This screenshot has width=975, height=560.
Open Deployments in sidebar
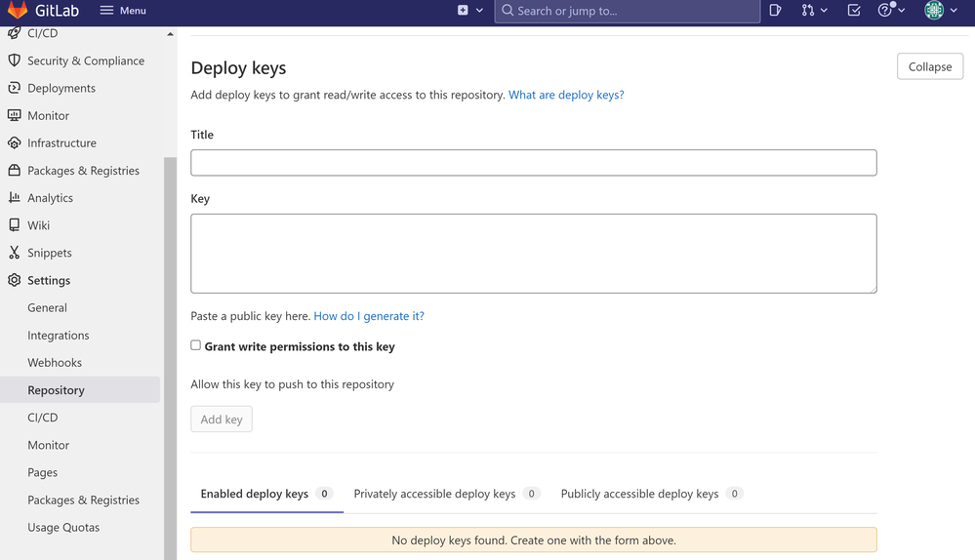(x=61, y=88)
